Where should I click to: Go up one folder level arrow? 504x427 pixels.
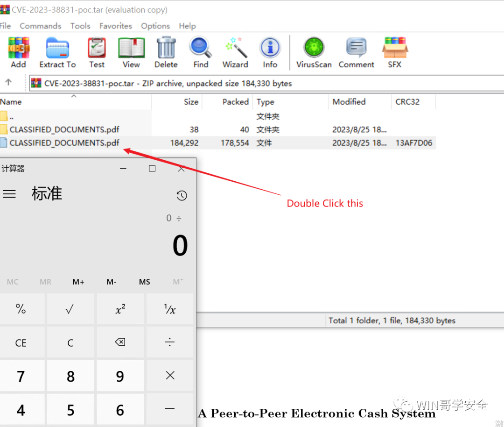[8, 82]
